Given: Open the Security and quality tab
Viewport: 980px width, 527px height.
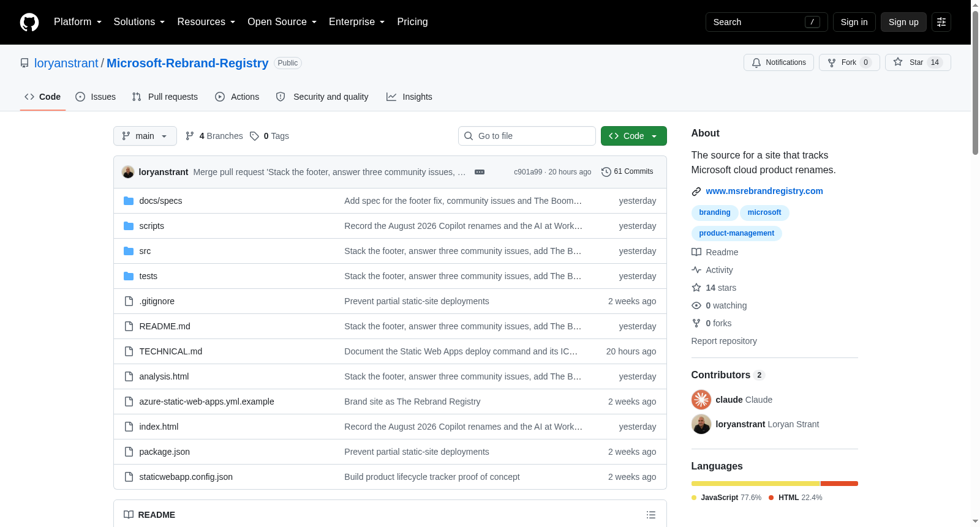Looking at the screenshot, I should click(322, 97).
